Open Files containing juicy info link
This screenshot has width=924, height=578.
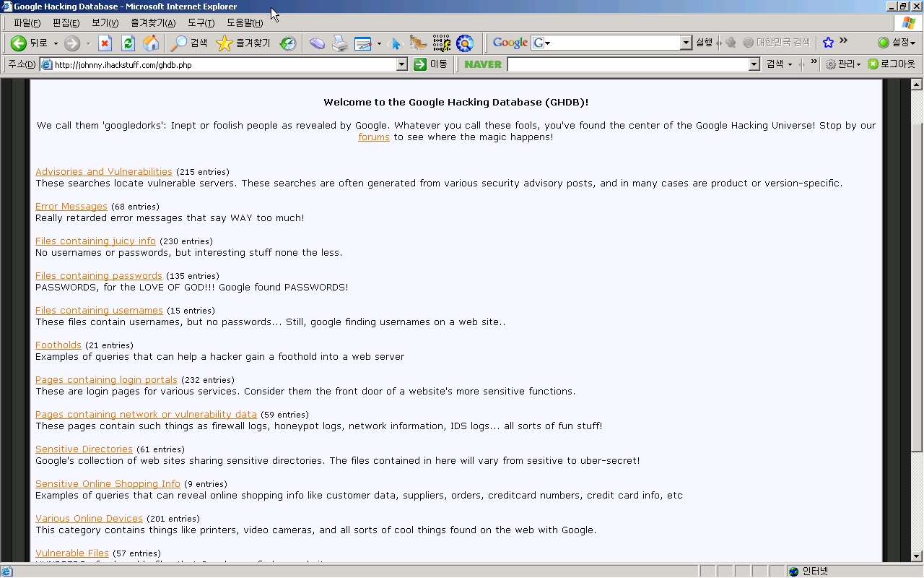tap(95, 241)
